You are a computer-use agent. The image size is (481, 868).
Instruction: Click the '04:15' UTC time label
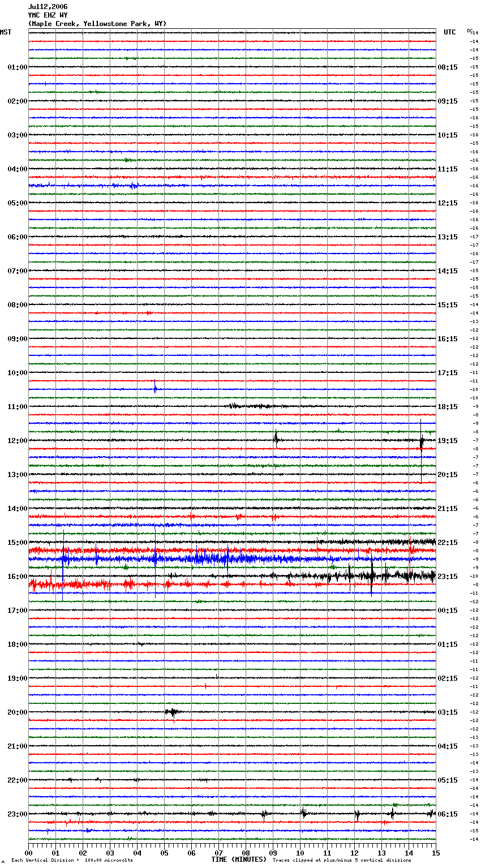[448, 746]
